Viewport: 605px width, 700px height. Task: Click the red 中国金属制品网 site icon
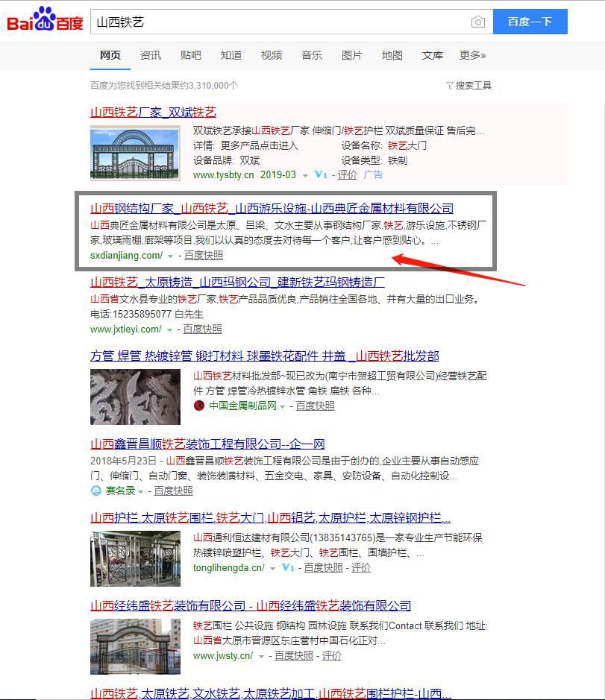tap(199, 406)
